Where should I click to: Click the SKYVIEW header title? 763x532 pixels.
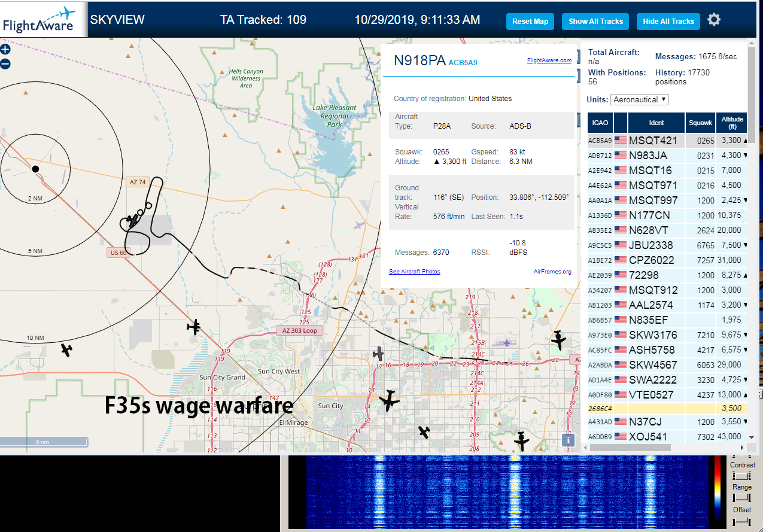(117, 20)
